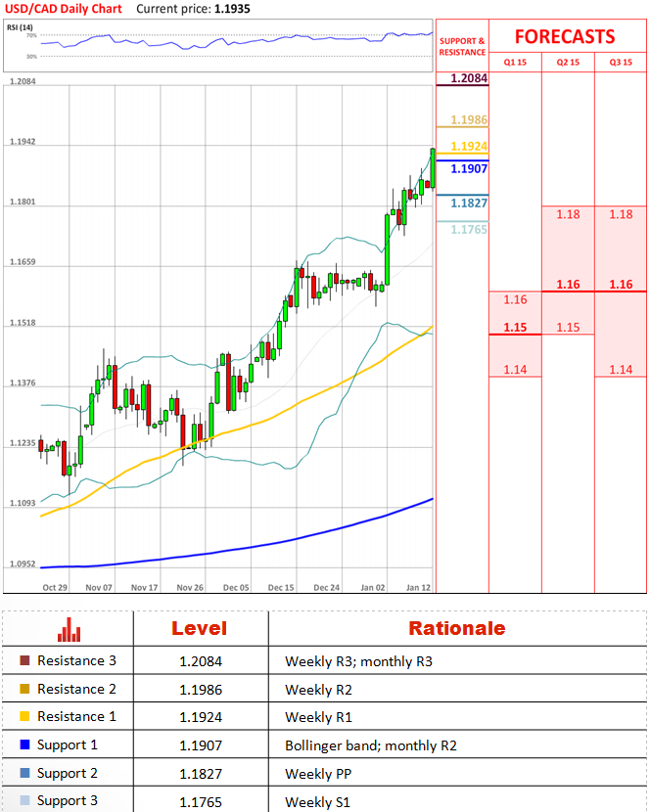Click the Level column header in table
This screenshot has height=812, width=650.
[200, 628]
